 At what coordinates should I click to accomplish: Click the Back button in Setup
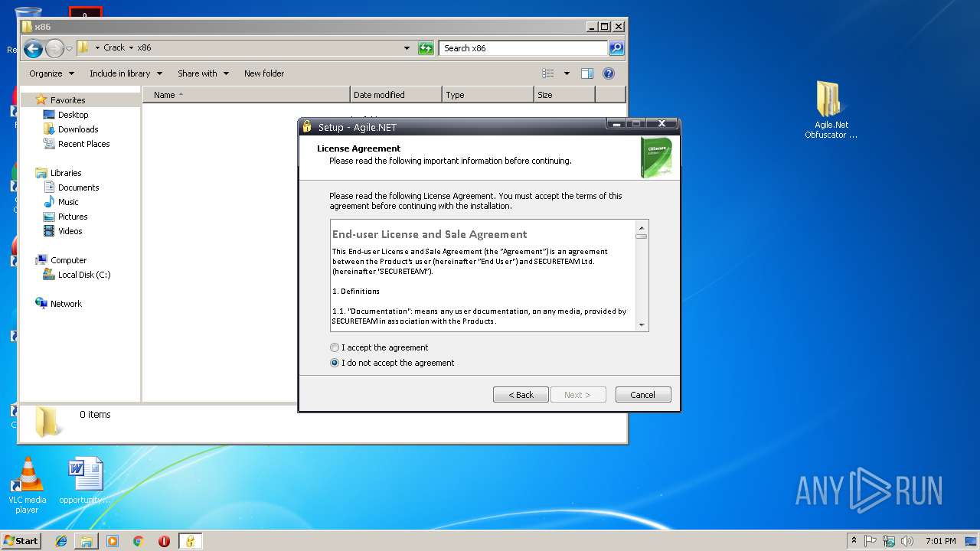(521, 395)
